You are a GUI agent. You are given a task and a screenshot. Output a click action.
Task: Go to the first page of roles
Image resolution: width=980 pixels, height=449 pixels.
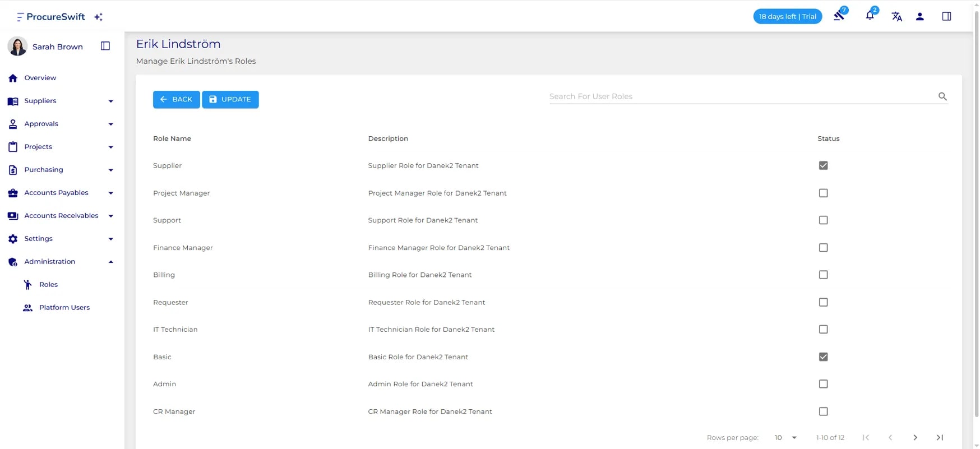(866, 437)
